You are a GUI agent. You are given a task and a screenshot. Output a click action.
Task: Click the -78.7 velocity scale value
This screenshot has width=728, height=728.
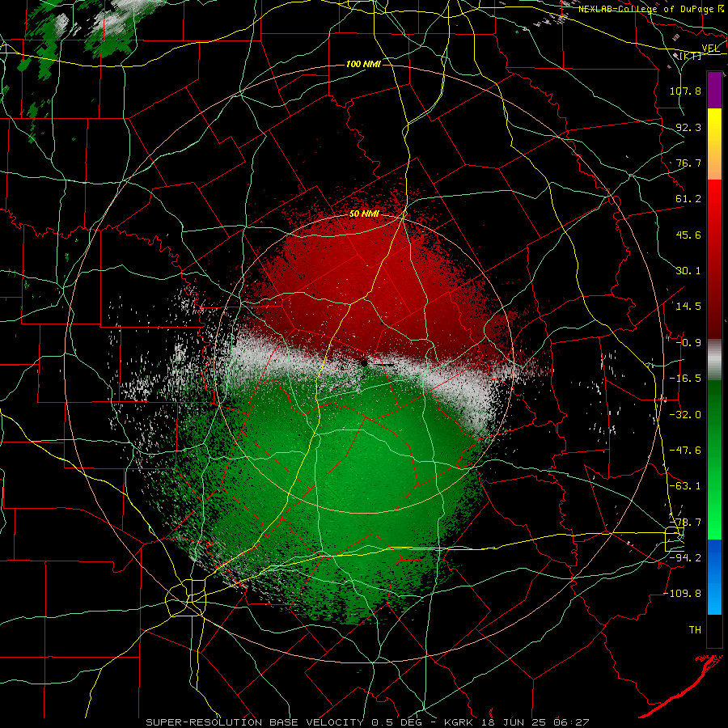(x=685, y=523)
